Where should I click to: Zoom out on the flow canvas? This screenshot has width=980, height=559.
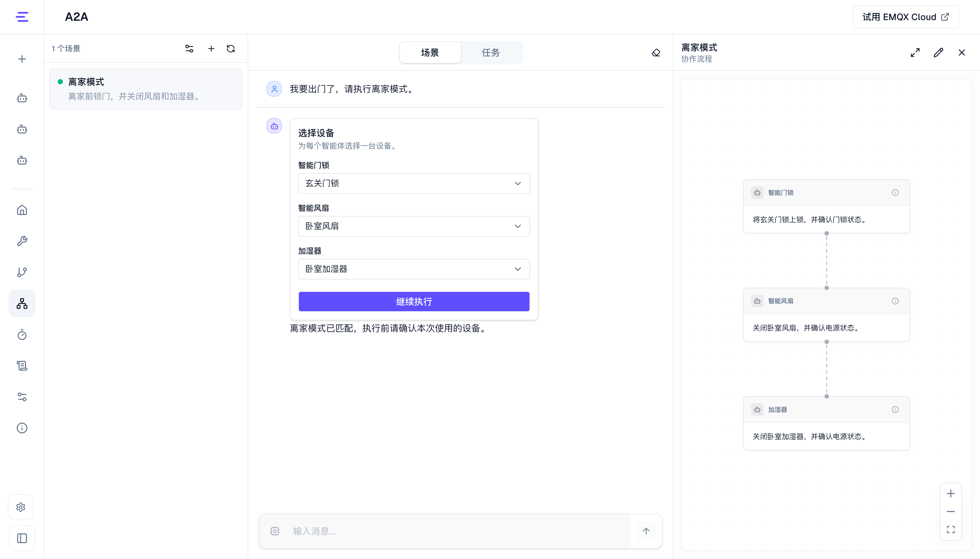951,512
